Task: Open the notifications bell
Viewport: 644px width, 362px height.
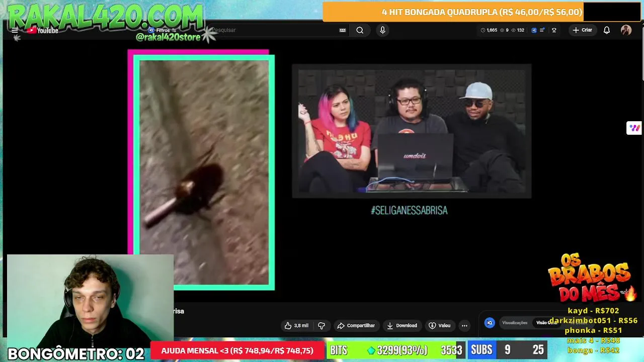Action: pos(607,30)
